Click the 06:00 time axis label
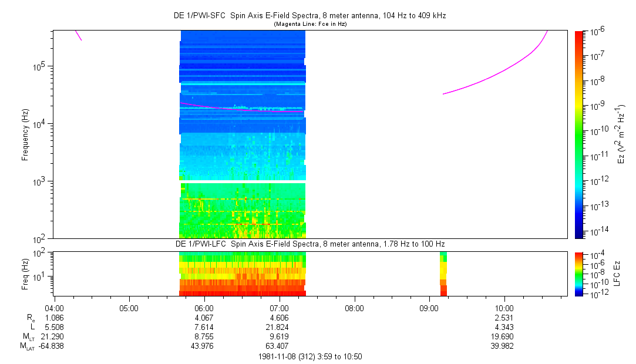 click(x=204, y=308)
